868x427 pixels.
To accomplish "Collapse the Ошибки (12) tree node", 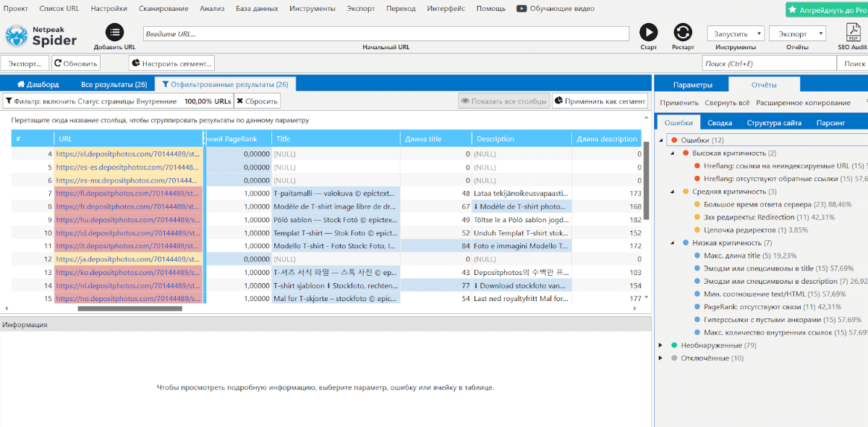I will [x=663, y=140].
